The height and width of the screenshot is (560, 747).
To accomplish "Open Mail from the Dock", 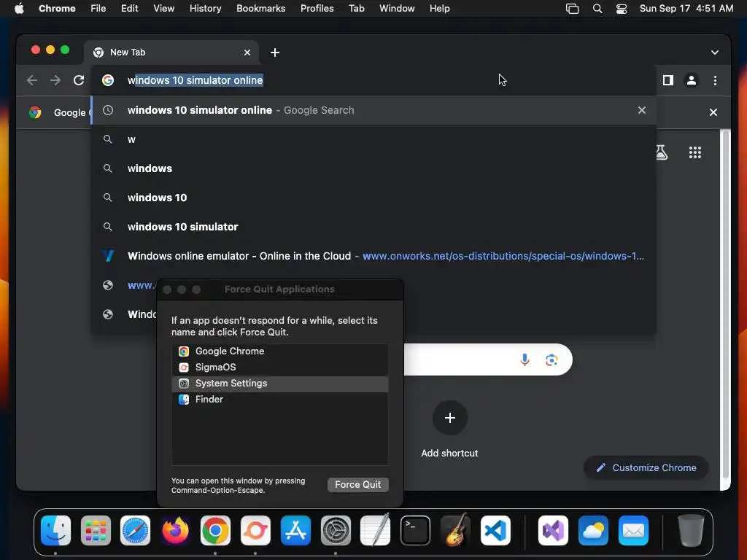I will 633,530.
